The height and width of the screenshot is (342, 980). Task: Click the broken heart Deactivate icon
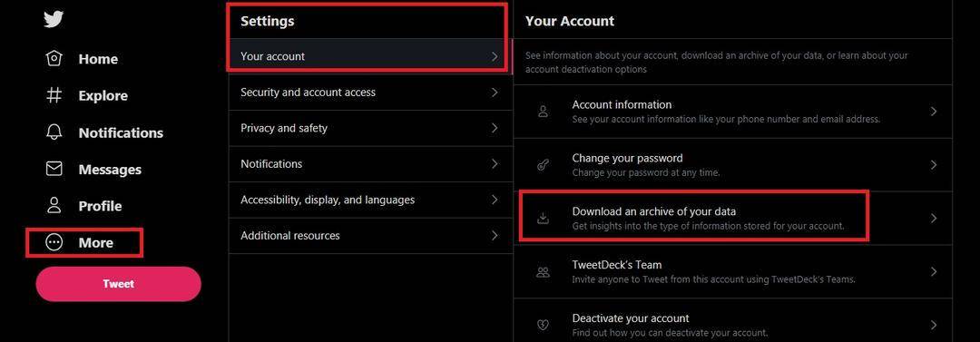(544, 325)
